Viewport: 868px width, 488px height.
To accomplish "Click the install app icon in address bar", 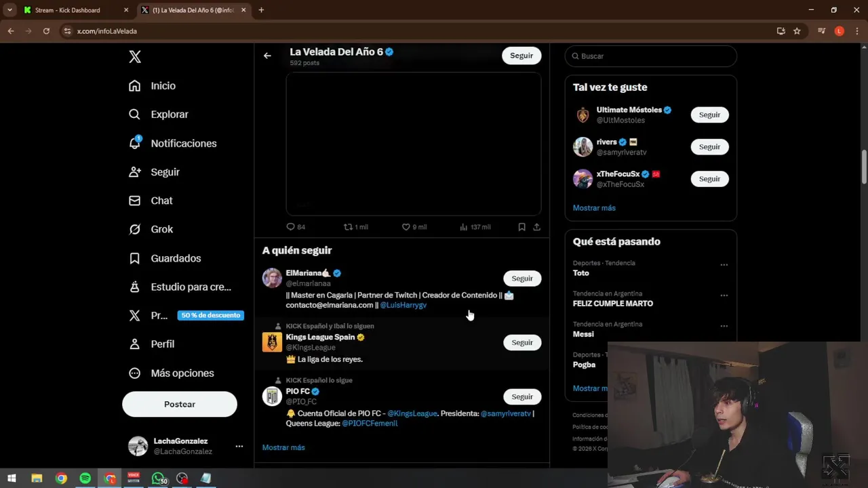I will coord(781,31).
